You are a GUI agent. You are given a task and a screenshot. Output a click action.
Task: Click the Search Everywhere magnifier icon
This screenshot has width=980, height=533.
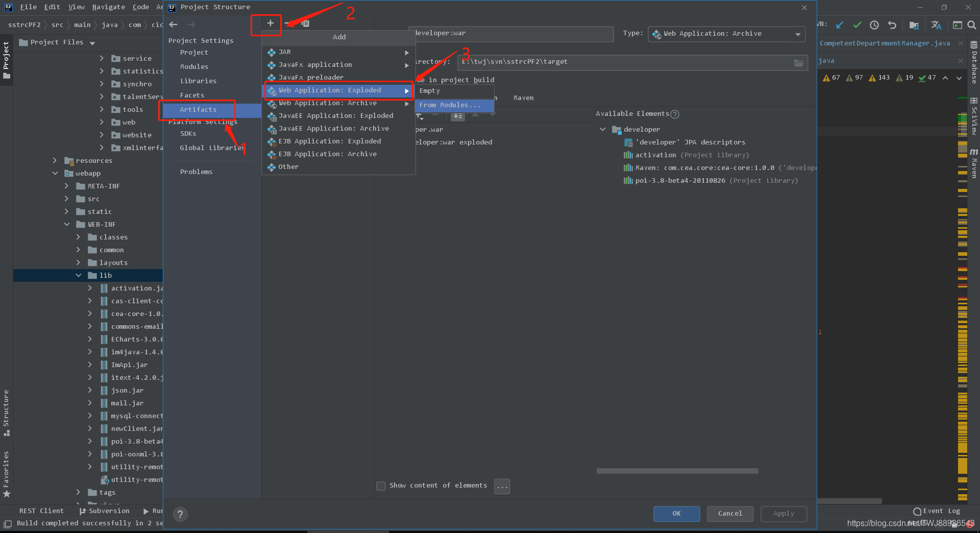click(x=972, y=25)
